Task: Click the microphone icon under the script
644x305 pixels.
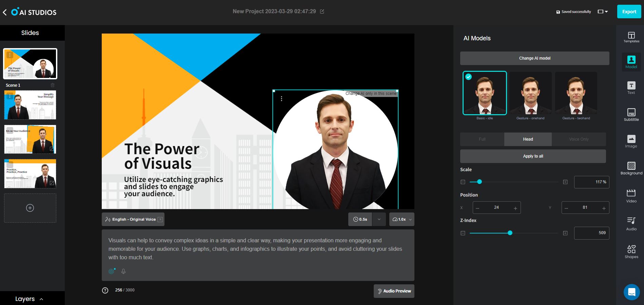Action: click(x=123, y=271)
